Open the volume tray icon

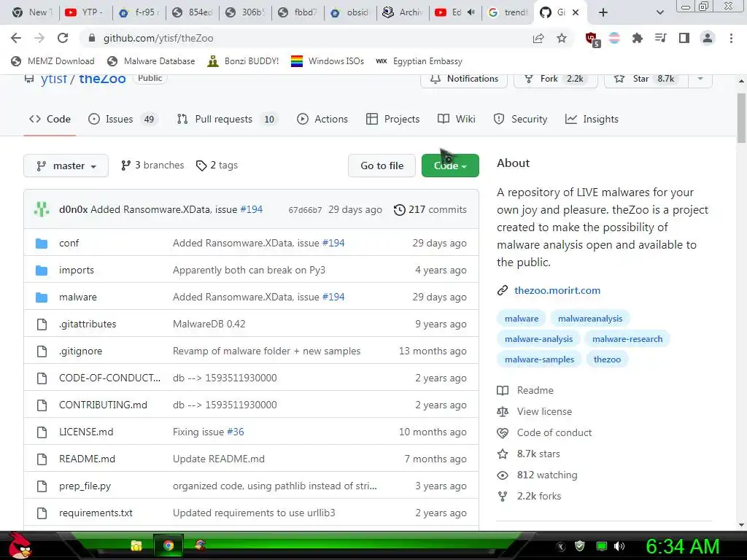pyautogui.click(x=619, y=546)
